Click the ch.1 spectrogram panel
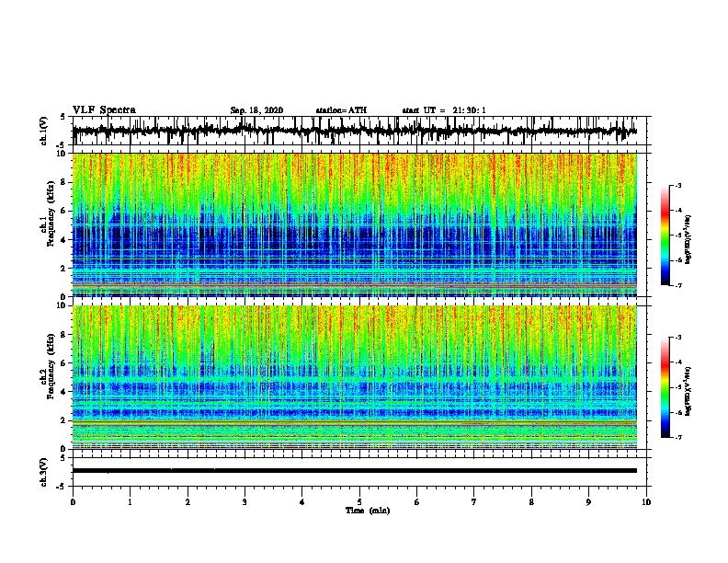Viewport: 728px width, 563px height. pos(355,224)
